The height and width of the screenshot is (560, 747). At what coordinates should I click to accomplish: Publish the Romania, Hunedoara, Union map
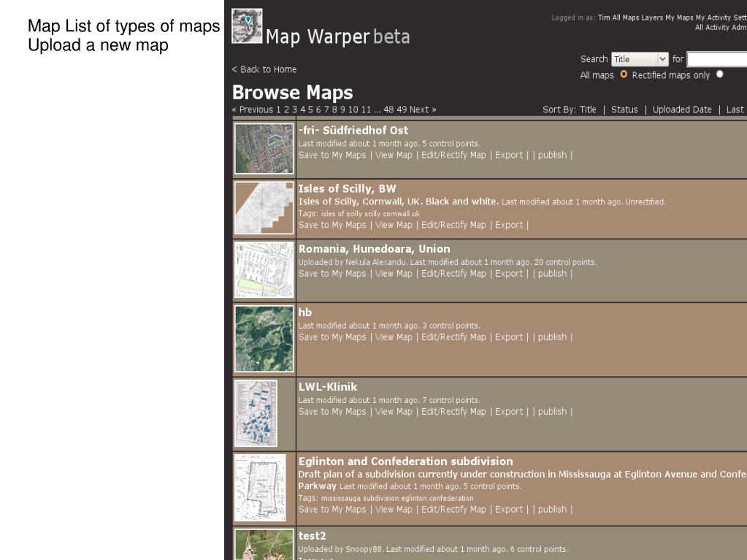[x=552, y=274]
